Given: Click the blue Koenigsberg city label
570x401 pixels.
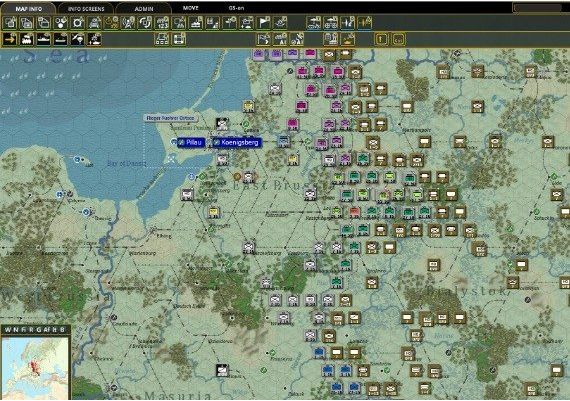Looking at the screenshot, I should tap(236, 143).
